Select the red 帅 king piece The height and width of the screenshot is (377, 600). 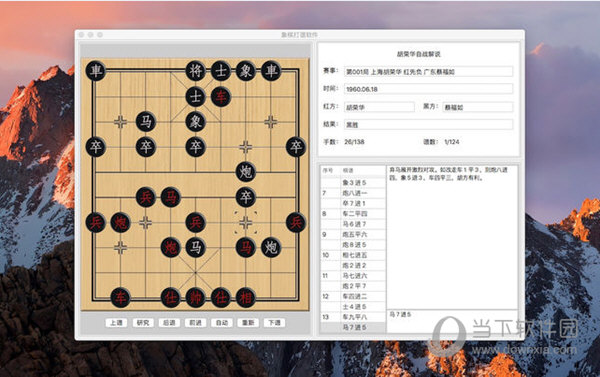(196, 297)
